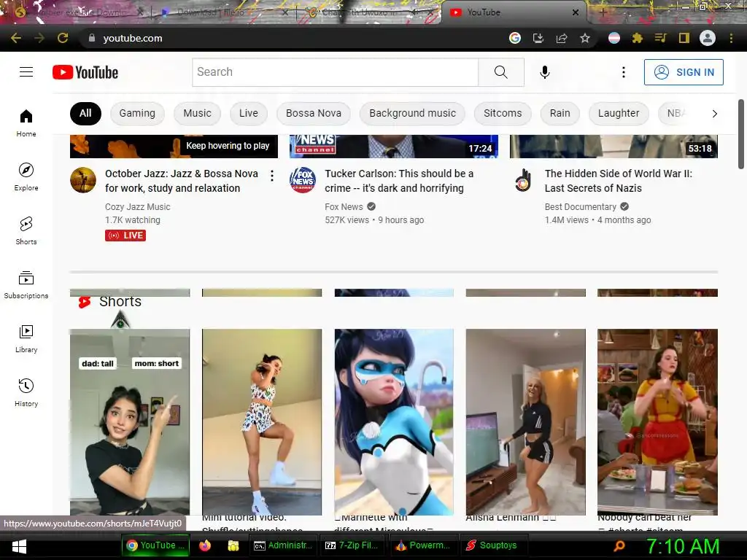Open Tucker Carlson video title link
Image resolution: width=747 pixels, height=560 pixels.
coord(399,181)
